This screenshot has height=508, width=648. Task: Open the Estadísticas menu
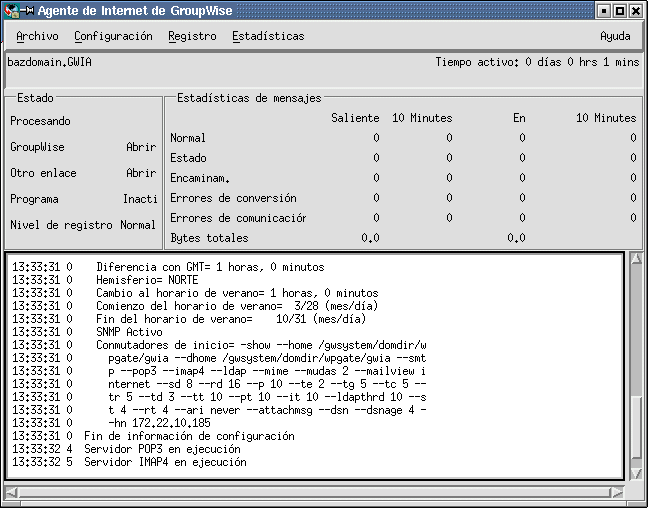(x=268, y=36)
